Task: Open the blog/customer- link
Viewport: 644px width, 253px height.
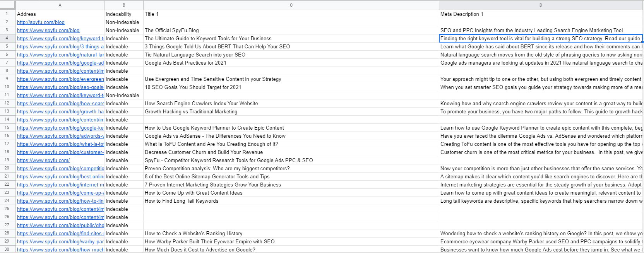Action: pos(60,152)
